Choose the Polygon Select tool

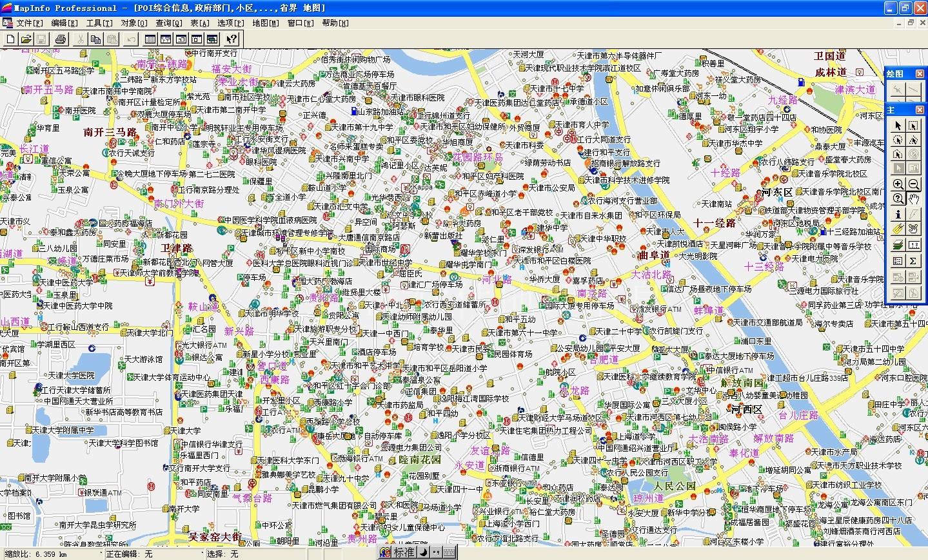tap(913, 140)
